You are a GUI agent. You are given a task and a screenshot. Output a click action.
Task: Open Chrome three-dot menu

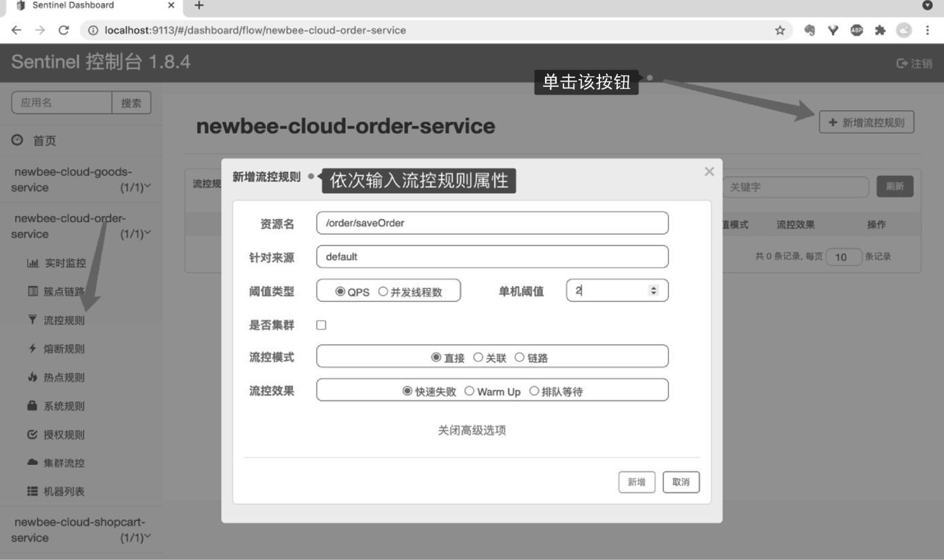[927, 30]
